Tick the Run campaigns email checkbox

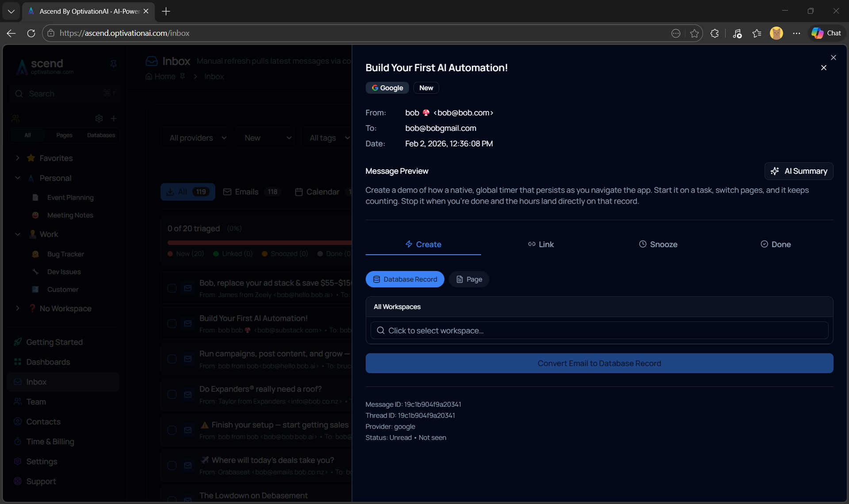coord(172,359)
